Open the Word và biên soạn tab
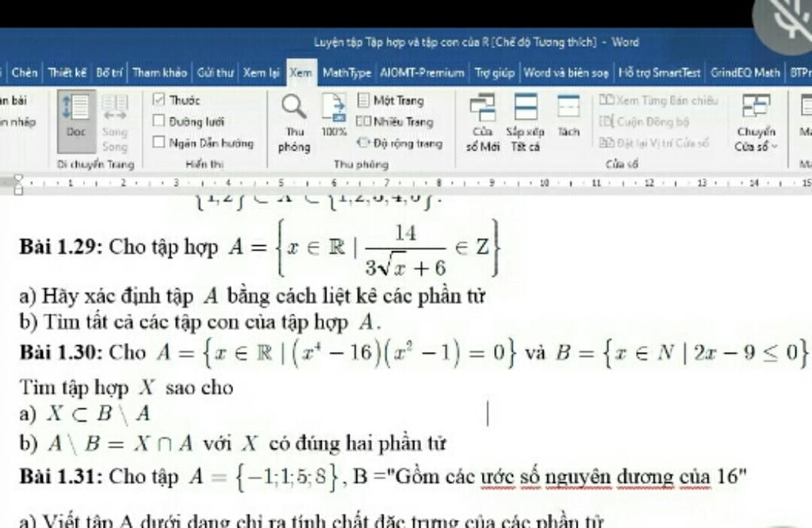The height and width of the screenshot is (528, 812). pyautogui.click(x=565, y=72)
